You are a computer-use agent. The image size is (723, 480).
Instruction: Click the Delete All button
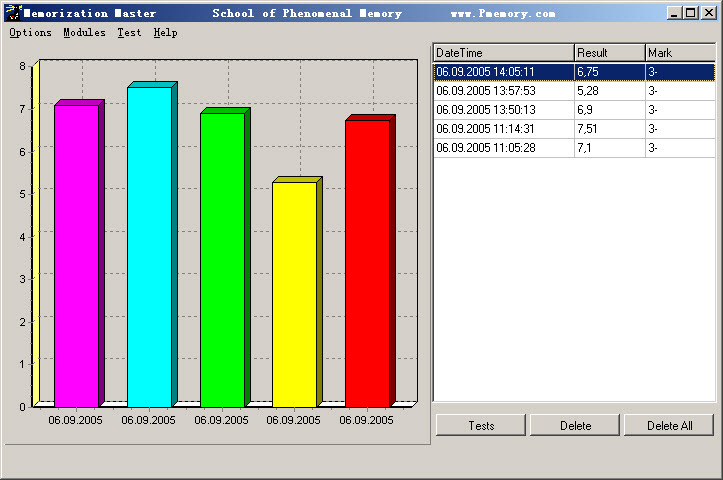point(669,425)
